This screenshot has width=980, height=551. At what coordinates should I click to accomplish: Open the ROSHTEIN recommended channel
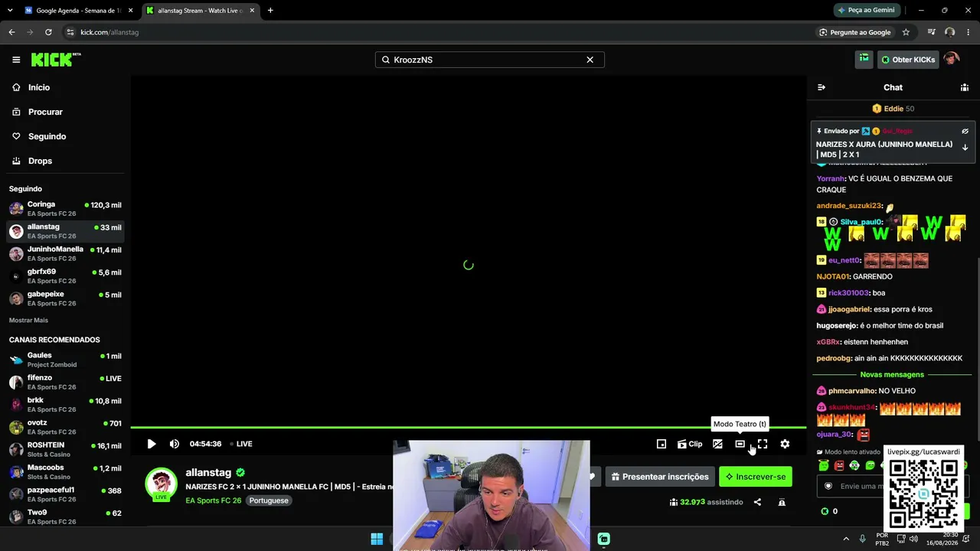click(65, 449)
